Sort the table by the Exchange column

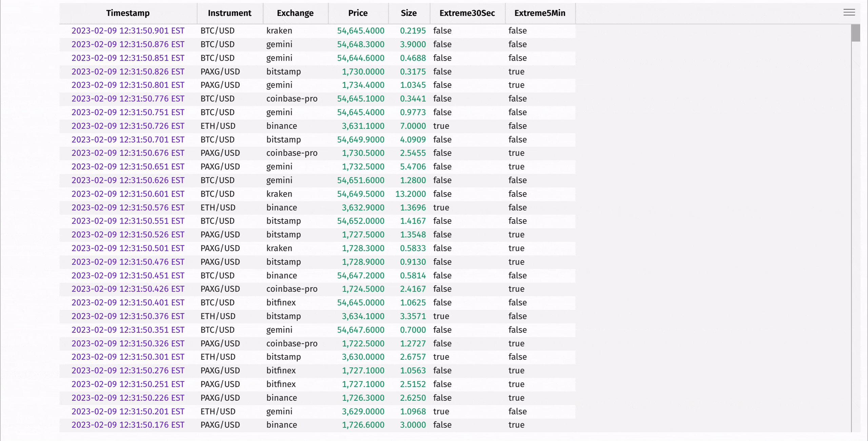[x=295, y=13]
